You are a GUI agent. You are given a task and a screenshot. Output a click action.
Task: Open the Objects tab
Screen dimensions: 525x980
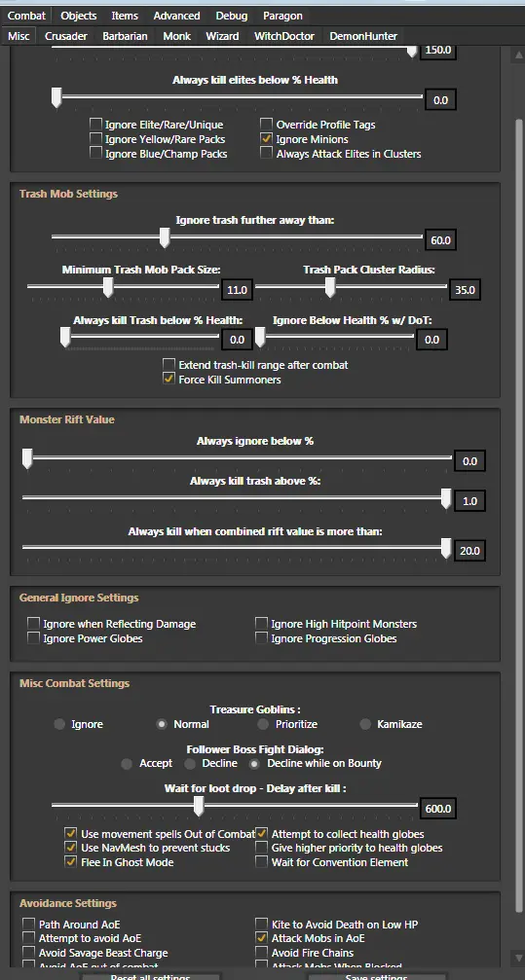tap(78, 16)
